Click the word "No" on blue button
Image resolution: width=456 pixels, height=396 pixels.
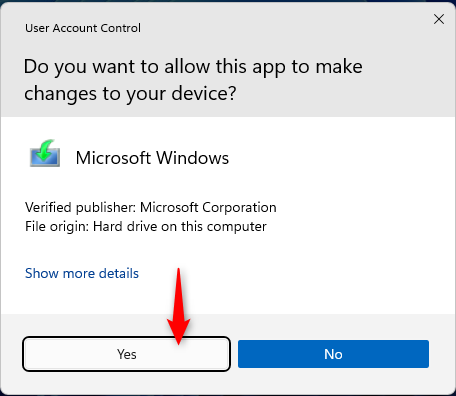click(x=333, y=354)
